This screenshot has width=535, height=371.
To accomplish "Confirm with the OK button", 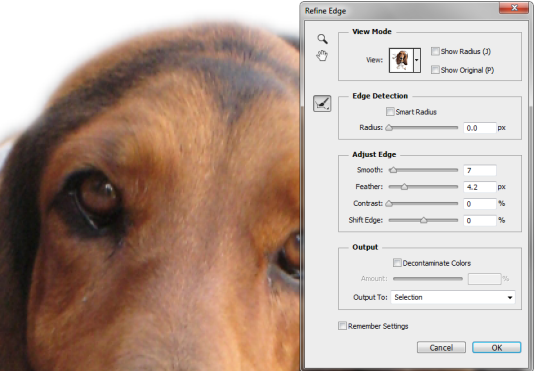I will [496, 347].
